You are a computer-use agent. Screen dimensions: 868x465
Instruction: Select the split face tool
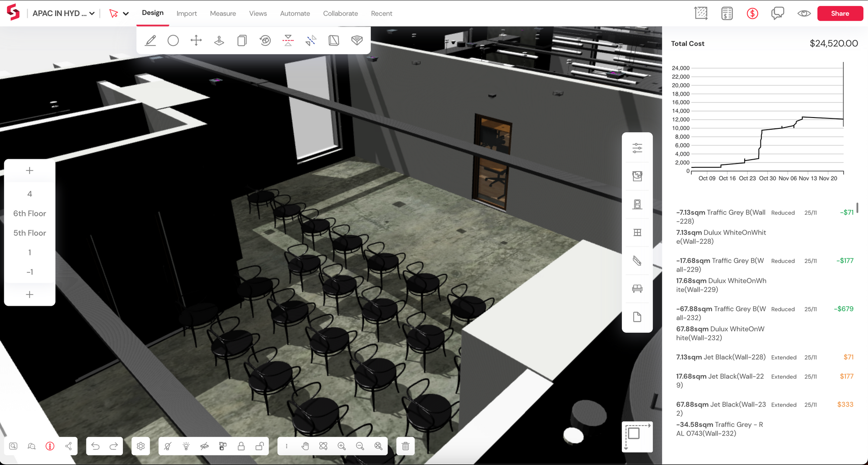[x=334, y=40]
